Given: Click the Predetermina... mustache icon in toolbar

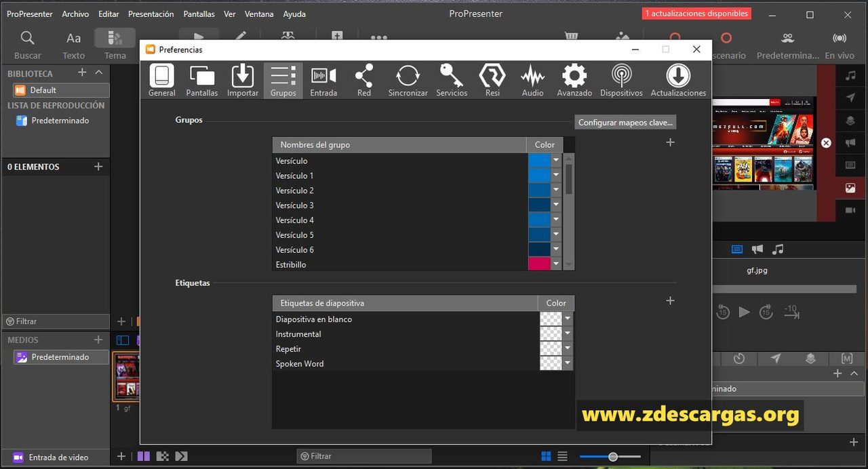Looking at the screenshot, I should (x=787, y=45).
